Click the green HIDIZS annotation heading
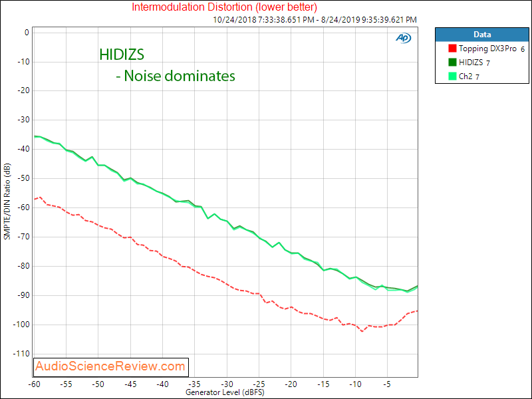Image resolution: width=532 pixels, height=399 pixels. click(x=122, y=55)
